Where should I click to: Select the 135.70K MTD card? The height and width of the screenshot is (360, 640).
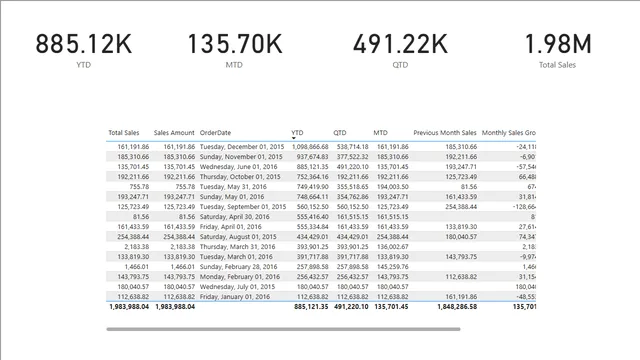[234, 50]
